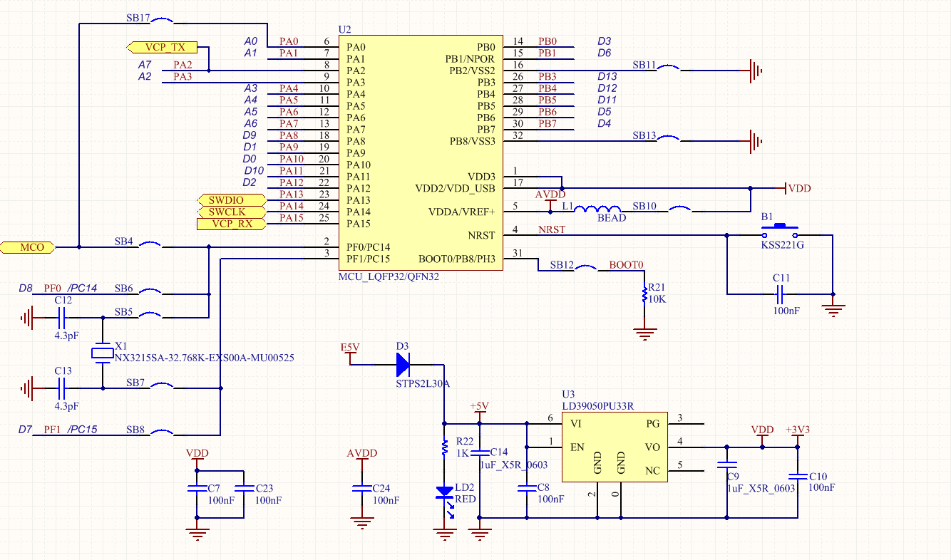Image resolution: width=951 pixels, height=560 pixels.
Task: Click the PB3 net label
Action: tap(548, 76)
